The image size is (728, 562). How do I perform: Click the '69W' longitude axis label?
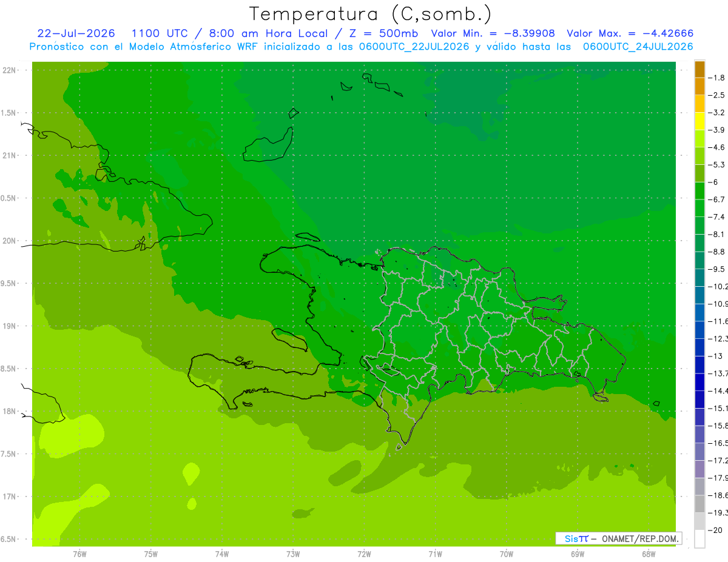578,554
